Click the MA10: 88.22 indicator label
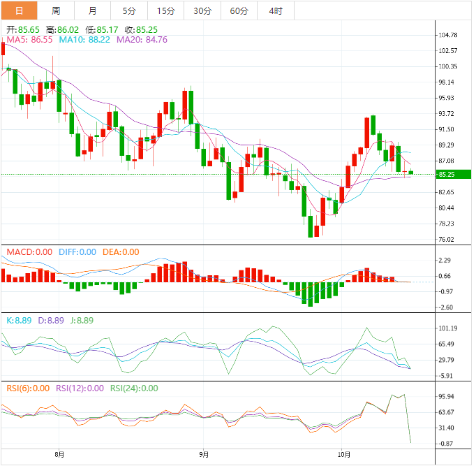This screenshot has height=466, width=476. [x=84, y=40]
